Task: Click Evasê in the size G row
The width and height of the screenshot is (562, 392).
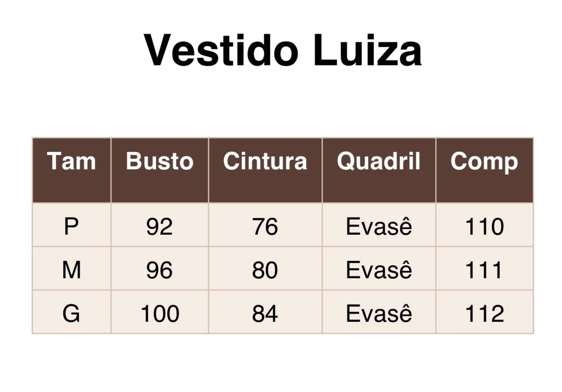Action: pyautogui.click(x=379, y=314)
